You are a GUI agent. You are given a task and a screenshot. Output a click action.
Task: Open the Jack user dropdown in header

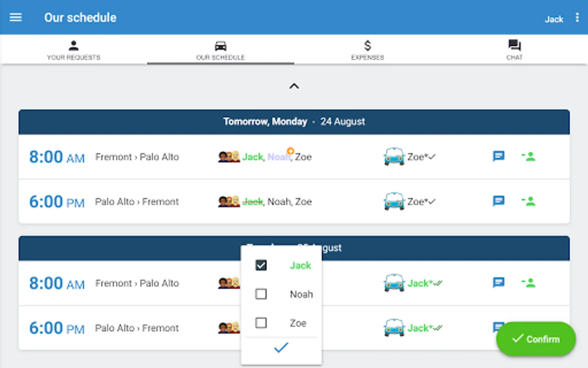[x=554, y=19]
